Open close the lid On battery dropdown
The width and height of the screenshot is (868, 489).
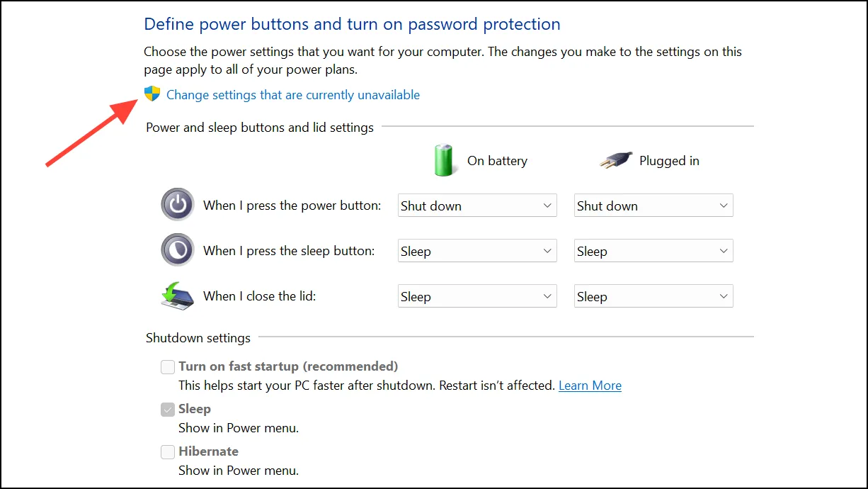(x=477, y=296)
